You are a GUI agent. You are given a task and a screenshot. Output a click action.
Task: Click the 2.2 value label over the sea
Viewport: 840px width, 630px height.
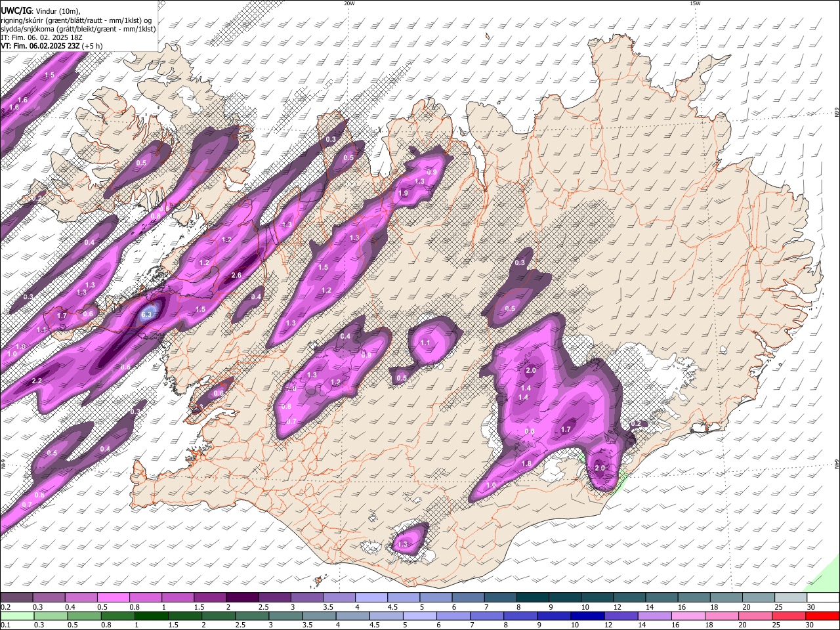(x=37, y=381)
